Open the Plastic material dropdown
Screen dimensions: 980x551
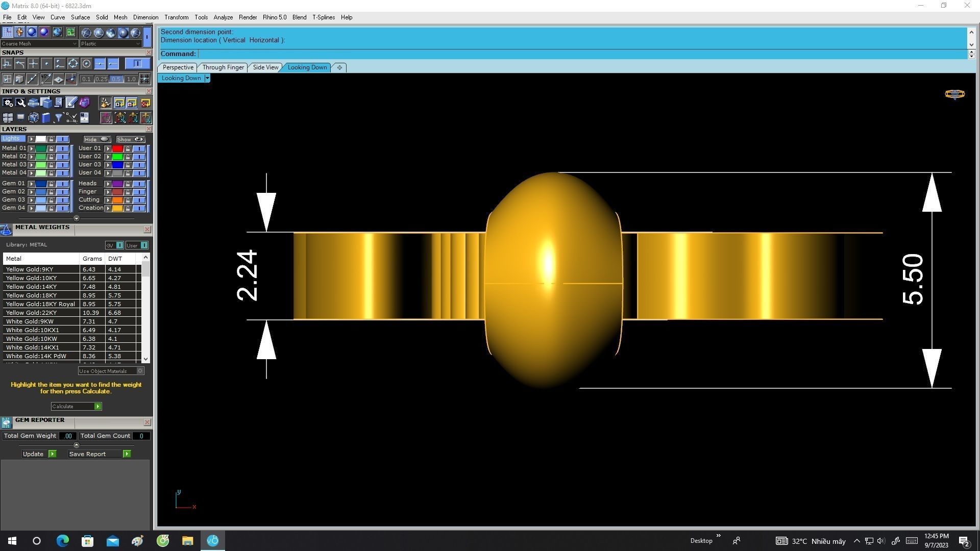pyautogui.click(x=138, y=44)
